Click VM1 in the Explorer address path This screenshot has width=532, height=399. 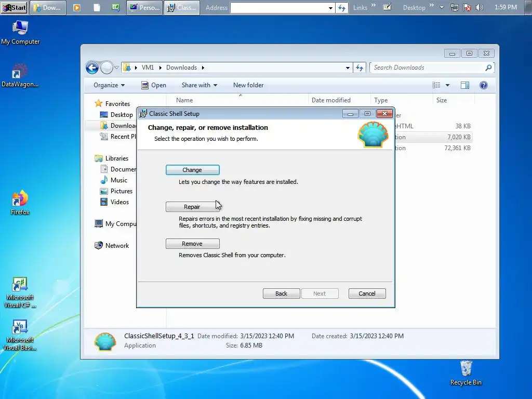click(x=148, y=68)
